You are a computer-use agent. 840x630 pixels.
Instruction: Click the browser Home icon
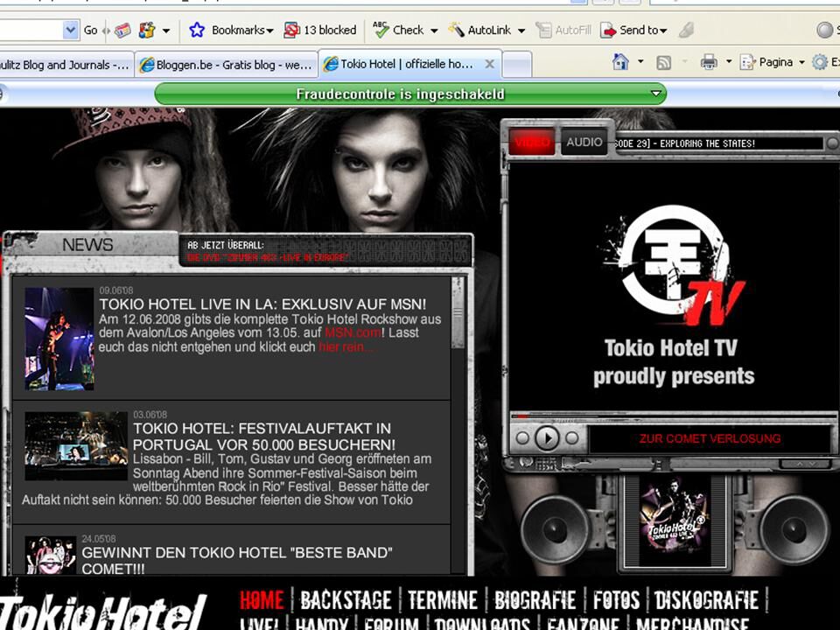(x=620, y=62)
